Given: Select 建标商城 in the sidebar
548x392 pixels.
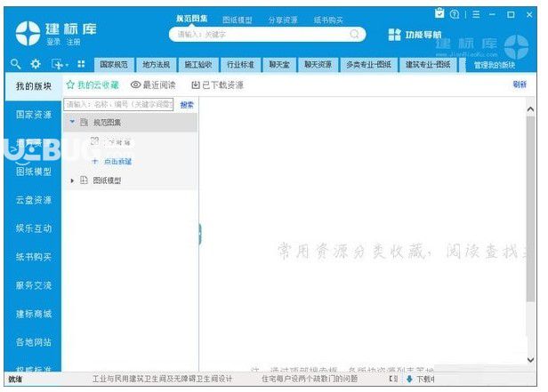Looking at the screenshot, I should [x=34, y=314].
